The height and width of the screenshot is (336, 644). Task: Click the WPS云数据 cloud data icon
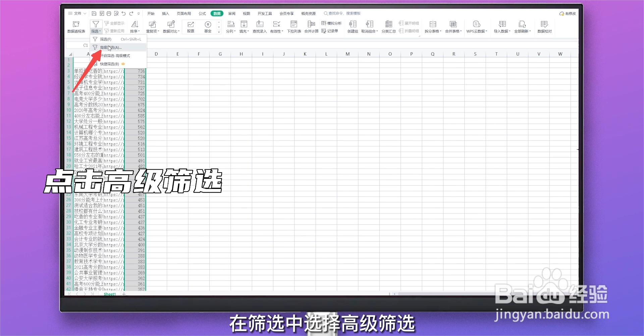point(477,24)
